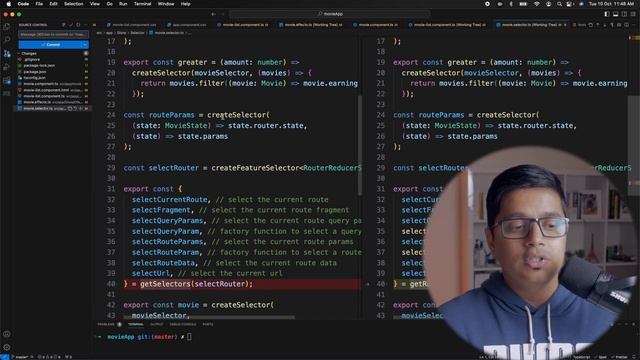Open the File menu
640x360 pixels.
point(39,4)
